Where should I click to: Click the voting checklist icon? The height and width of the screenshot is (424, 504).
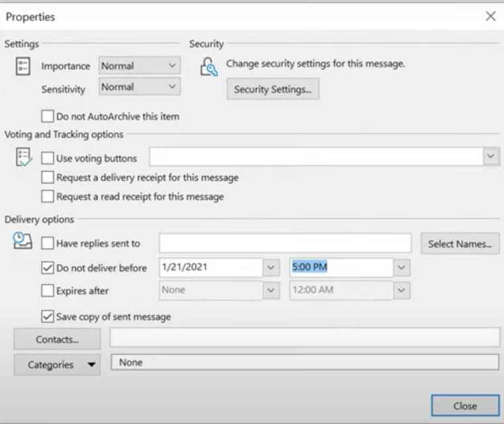click(x=23, y=158)
